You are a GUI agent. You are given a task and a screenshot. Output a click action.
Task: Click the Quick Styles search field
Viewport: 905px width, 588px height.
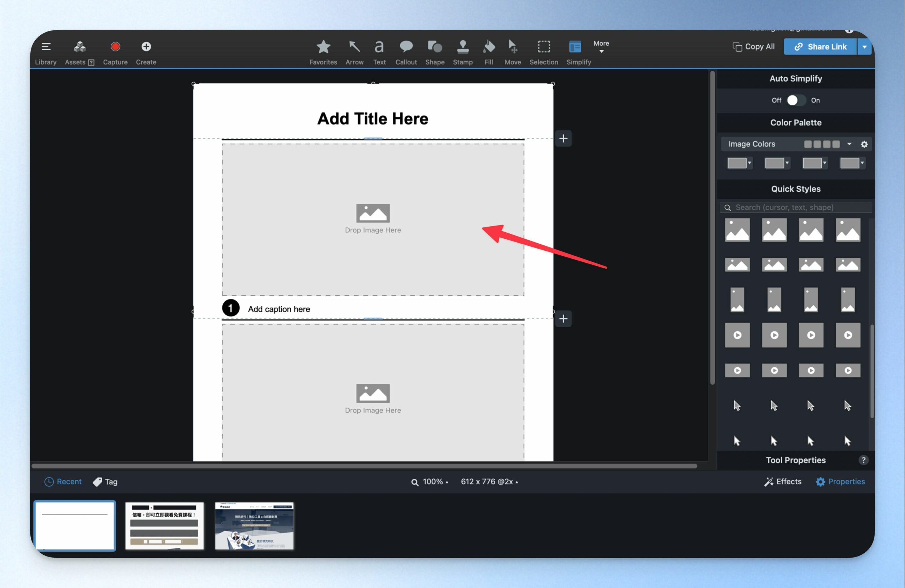(795, 207)
